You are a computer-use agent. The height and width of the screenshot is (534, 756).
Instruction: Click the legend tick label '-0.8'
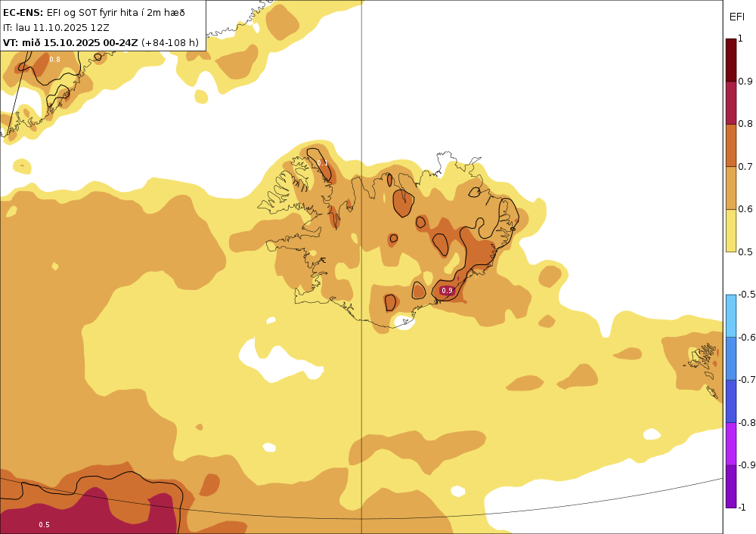(747, 422)
